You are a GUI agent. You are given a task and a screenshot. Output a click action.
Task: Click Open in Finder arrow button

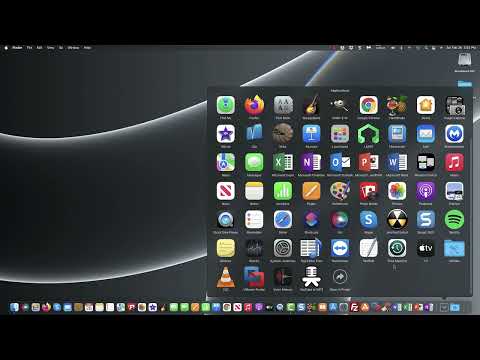tap(340, 277)
